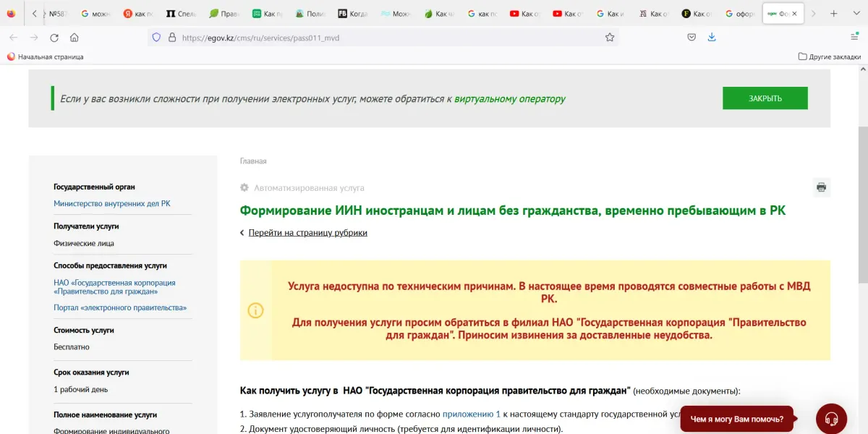The width and height of the screenshot is (868, 434).
Task: Open the приложению 1 link
Action: [472, 414]
